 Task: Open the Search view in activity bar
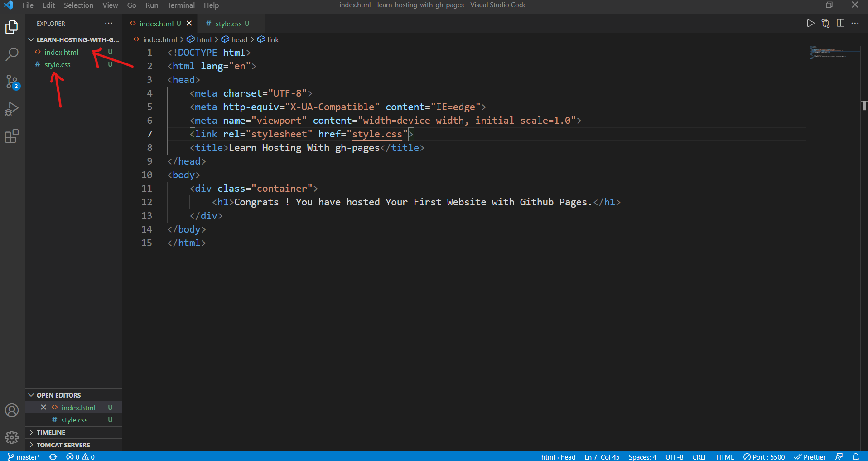pyautogui.click(x=12, y=54)
